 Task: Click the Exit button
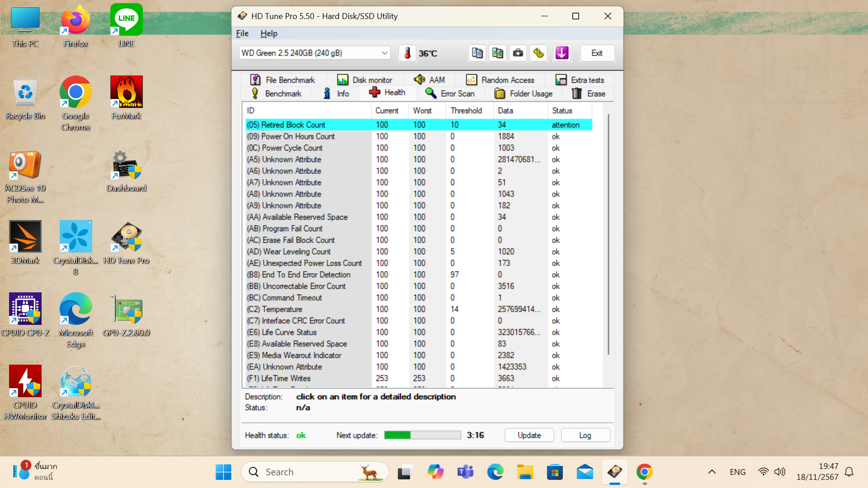[597, 53]
